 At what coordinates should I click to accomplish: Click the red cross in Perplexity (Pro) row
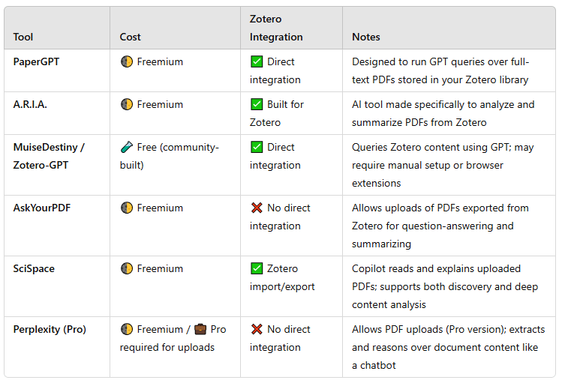257,329
